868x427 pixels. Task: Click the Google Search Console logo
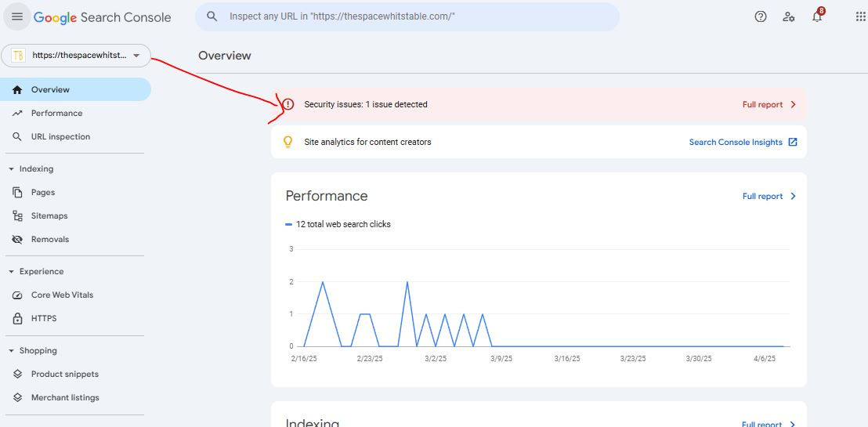103,17
